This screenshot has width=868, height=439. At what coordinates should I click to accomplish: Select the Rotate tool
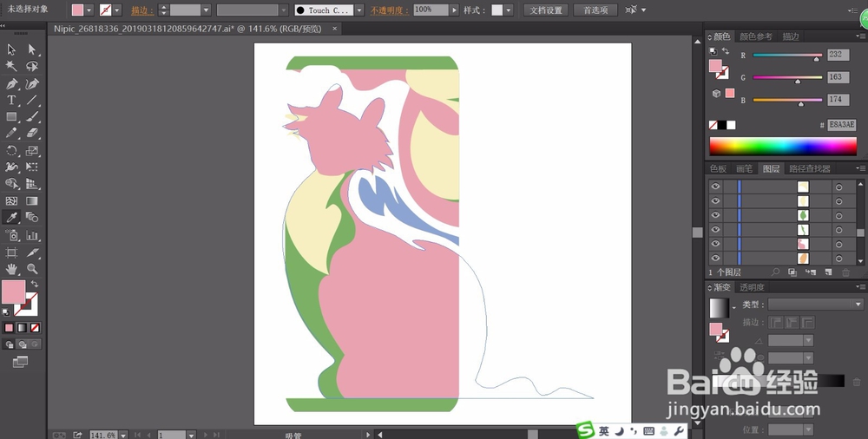pyautogui.click(x=11, y=151)
